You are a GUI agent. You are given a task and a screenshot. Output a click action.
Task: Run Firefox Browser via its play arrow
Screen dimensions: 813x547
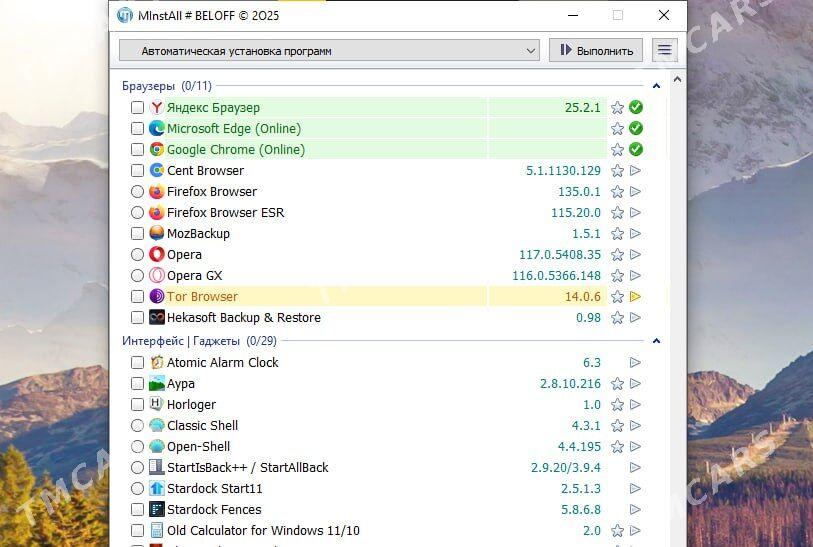(x=635, y=191)
